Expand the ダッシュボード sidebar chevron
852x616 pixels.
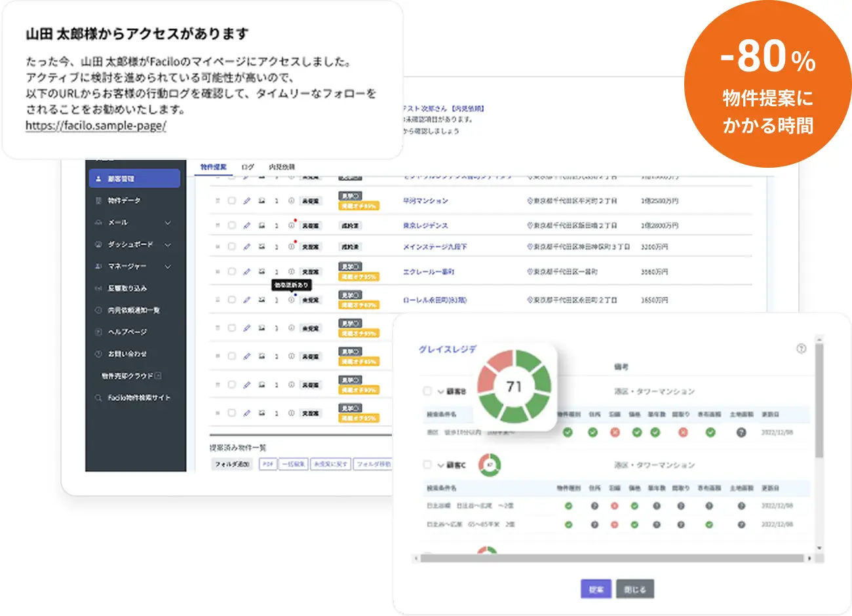(168, 244)
